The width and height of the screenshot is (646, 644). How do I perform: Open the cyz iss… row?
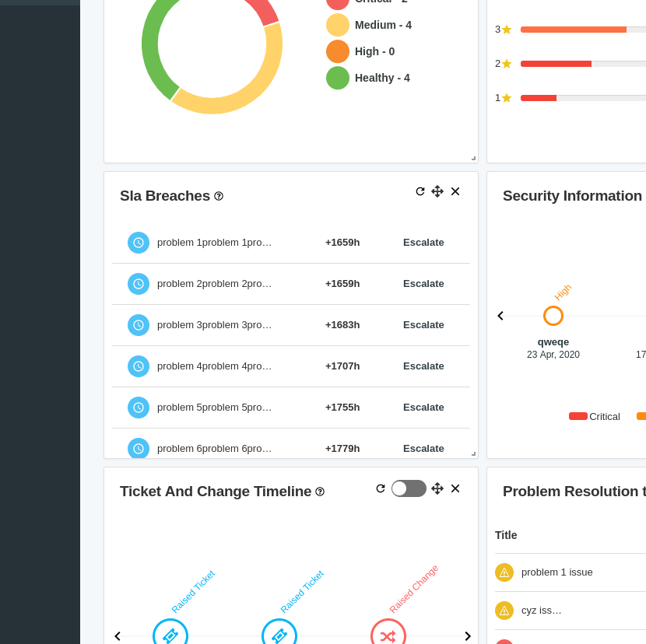tap(571, 611)
